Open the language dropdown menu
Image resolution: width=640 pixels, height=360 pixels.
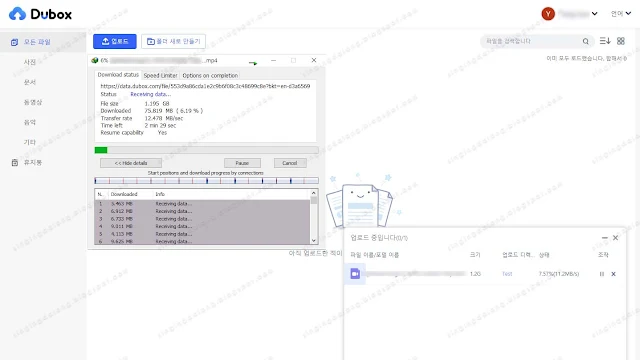point(621,14)
